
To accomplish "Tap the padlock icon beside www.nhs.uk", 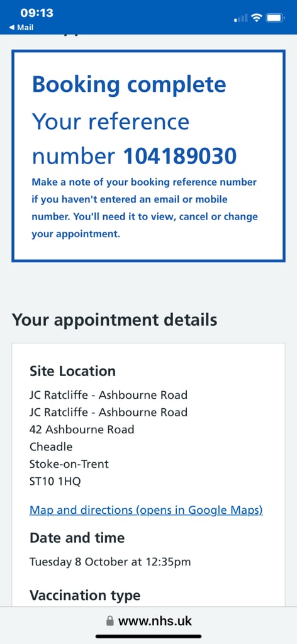I will (x=109, y=621).
